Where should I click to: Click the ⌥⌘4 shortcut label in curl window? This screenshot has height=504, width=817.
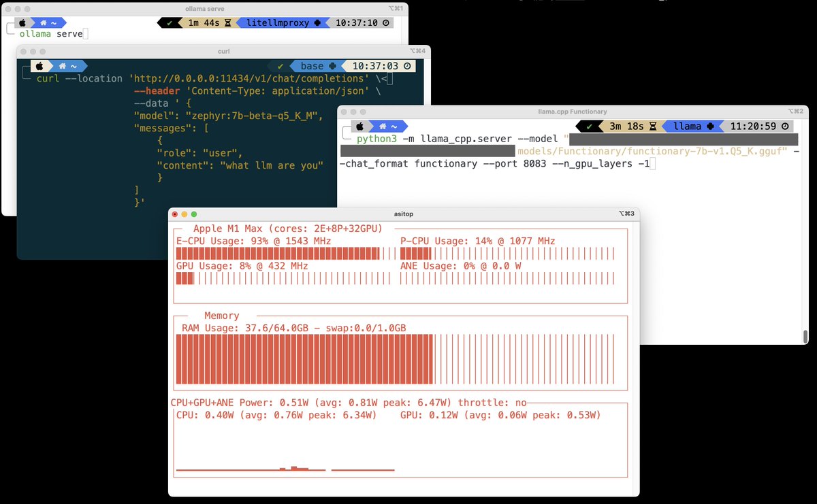pos(418,51)
